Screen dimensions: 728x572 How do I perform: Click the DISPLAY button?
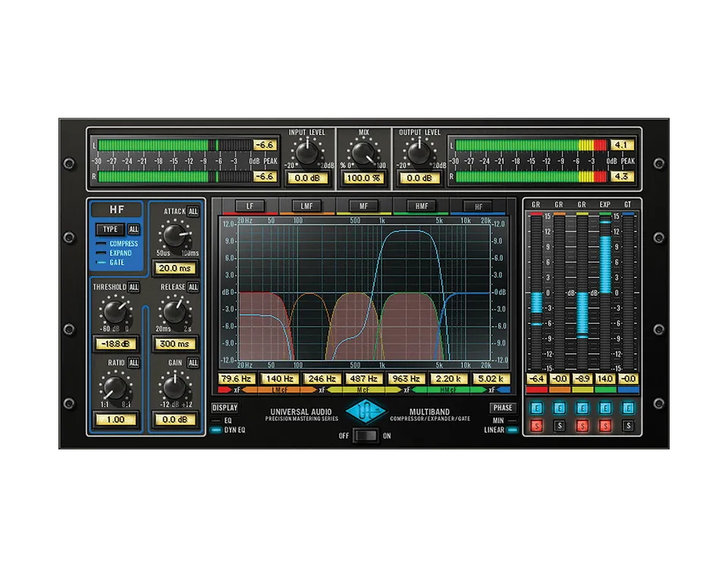point(224,407)
